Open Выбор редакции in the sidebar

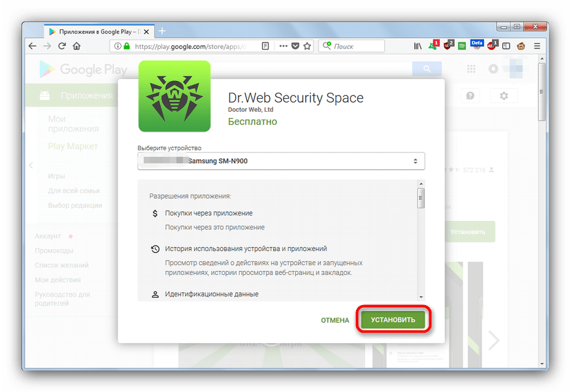pos(75,205)
